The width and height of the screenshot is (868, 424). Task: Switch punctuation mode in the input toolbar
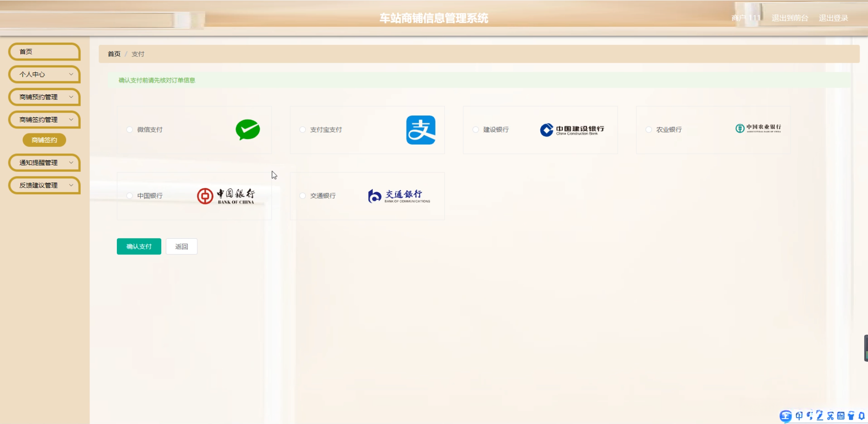809,416
